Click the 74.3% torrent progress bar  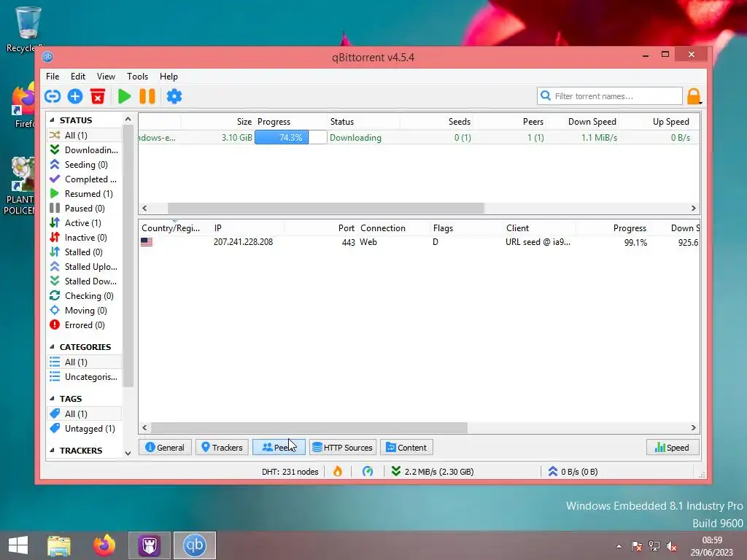click(x=290, y=138)
